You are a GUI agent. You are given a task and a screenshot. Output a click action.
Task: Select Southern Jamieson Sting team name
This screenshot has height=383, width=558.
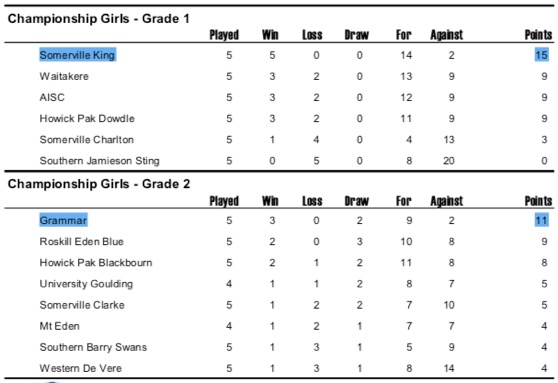coord(100,161)
